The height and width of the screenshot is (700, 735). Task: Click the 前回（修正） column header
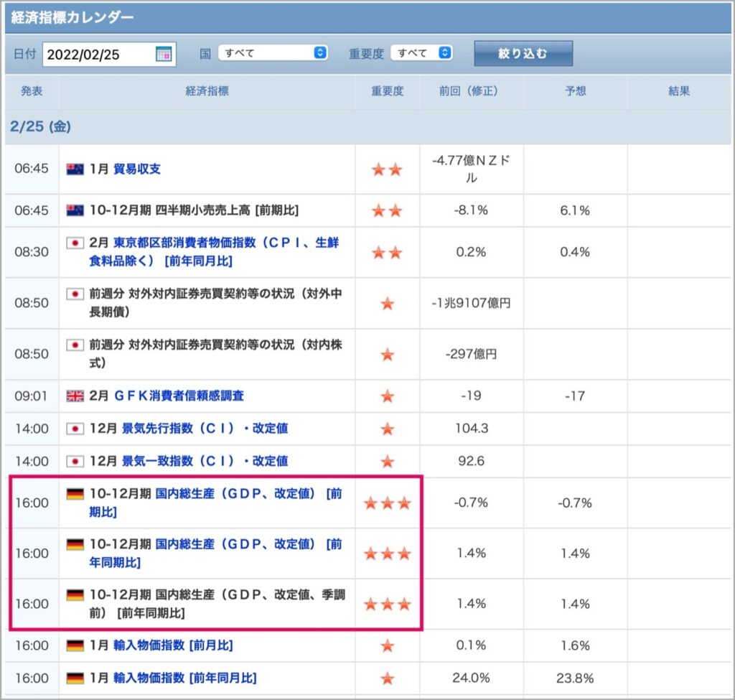pos(470,91)
